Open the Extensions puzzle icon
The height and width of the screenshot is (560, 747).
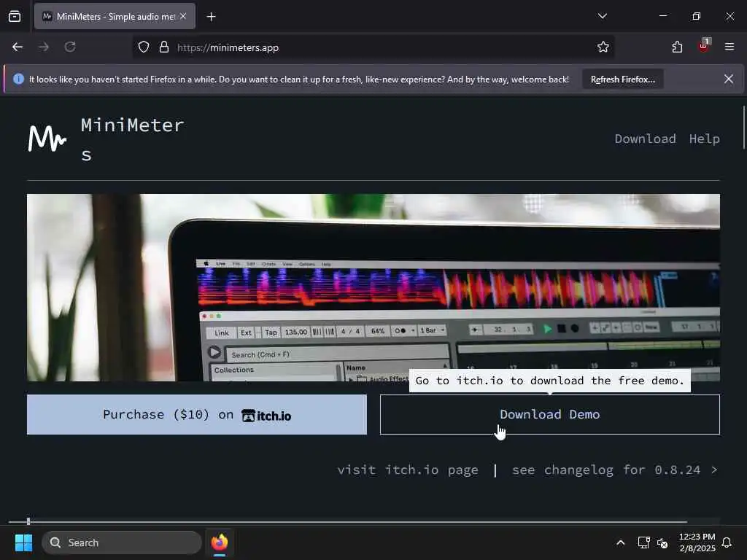(x=677, y=47)
